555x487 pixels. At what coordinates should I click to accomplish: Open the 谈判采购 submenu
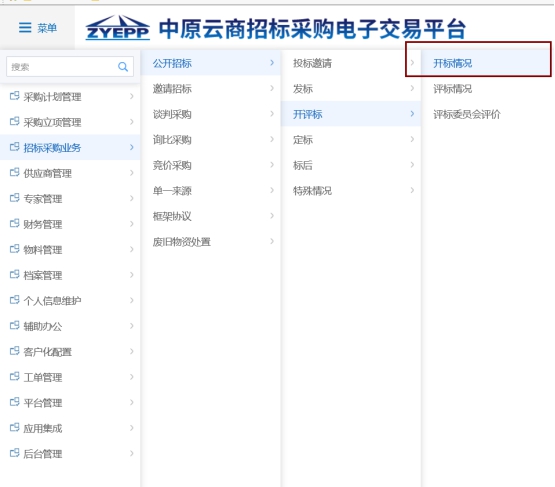coord(211,114)
